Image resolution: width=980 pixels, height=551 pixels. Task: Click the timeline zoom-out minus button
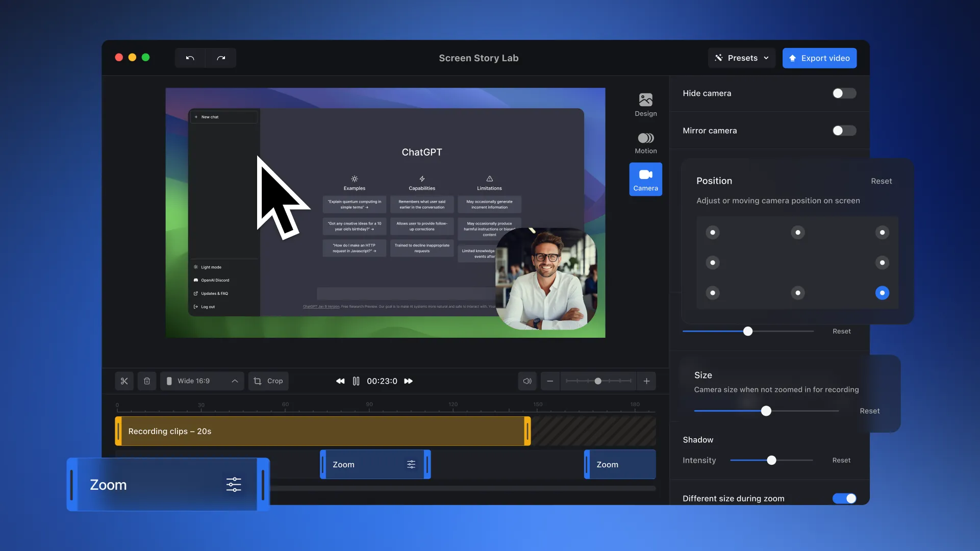point(550,381)
